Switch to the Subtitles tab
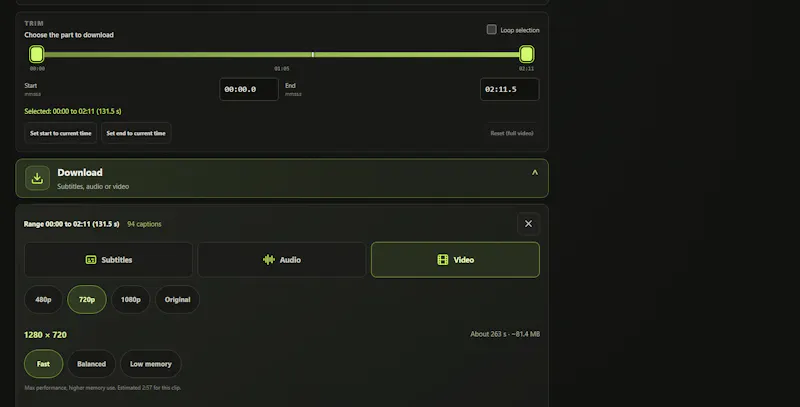Viewport: 800px width, 407px height. pyautogui.click(x=108, y=260)
